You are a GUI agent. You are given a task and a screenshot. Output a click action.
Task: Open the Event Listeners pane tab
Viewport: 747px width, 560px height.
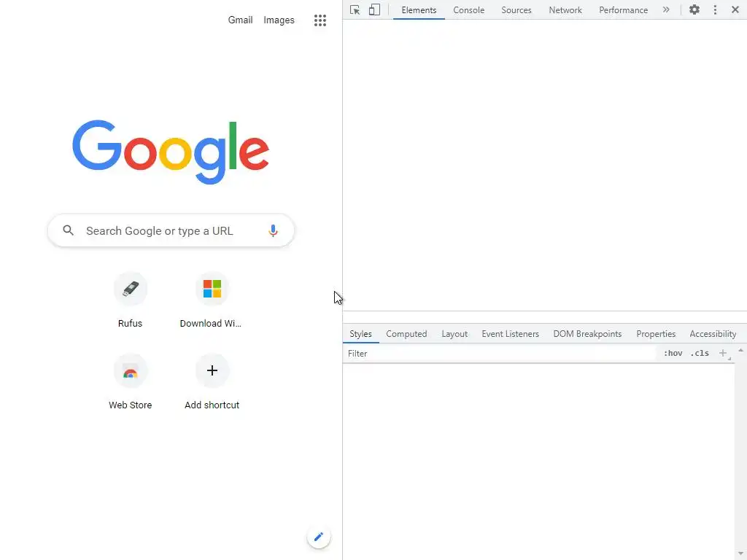510,334
